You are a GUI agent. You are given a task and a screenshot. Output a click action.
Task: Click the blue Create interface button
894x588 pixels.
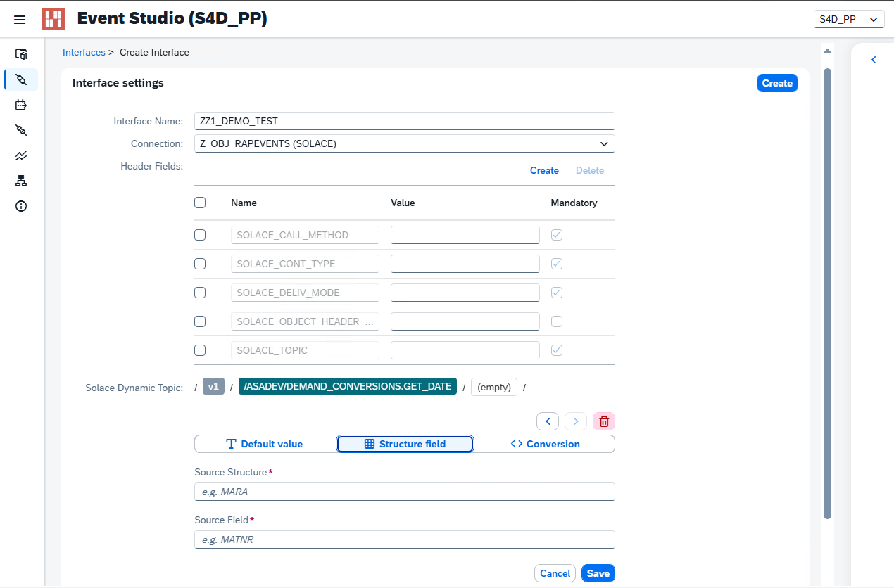pyautogui.click(x=777, y=83)
